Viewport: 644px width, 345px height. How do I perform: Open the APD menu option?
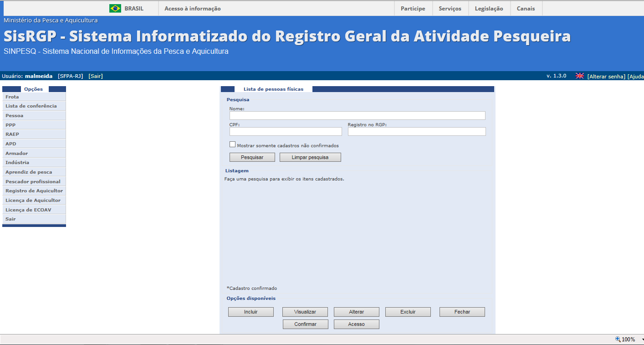[34, 144]
